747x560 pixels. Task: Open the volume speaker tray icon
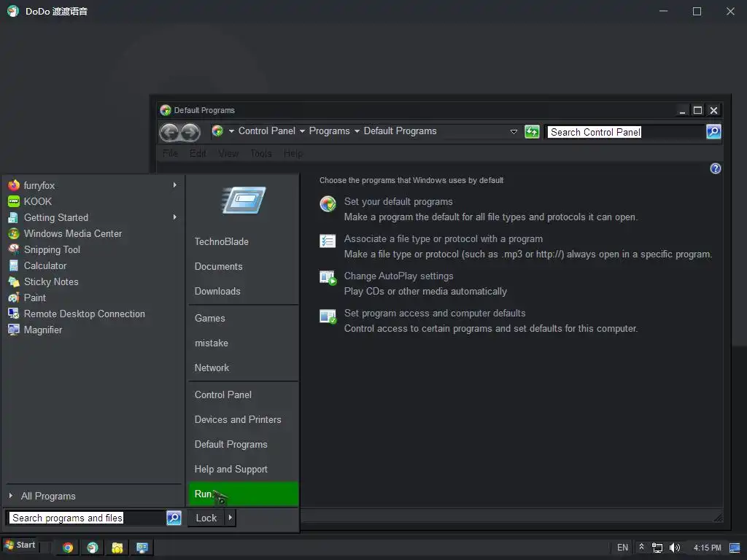(675, 548)
